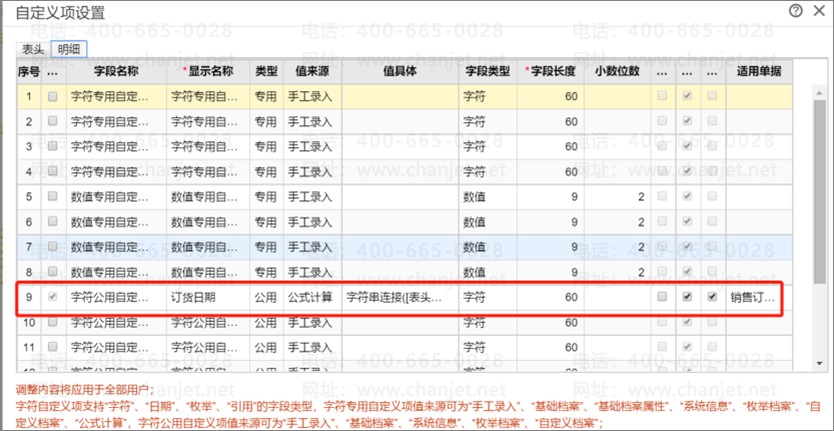Screen dimensions: 834x431
Task: Select the 公式计算 value source cell
Action: (312, 297)
